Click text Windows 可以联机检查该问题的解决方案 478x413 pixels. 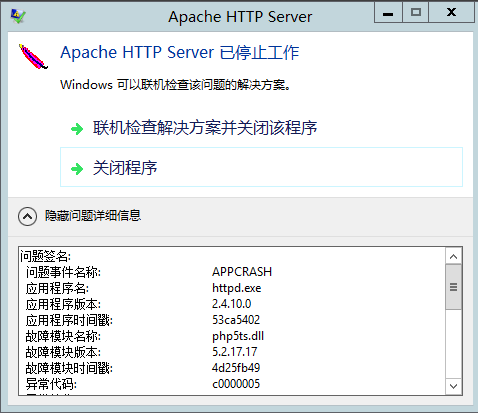tap(175, 85)
